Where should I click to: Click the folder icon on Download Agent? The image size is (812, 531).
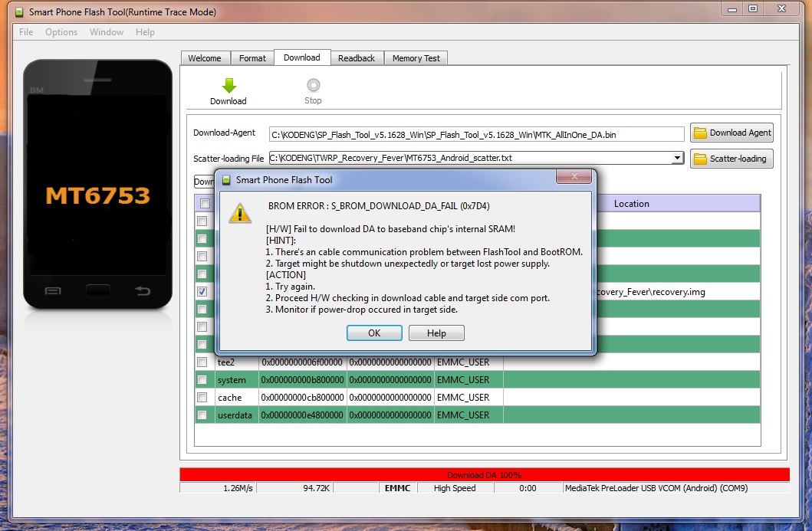(700, 133)
